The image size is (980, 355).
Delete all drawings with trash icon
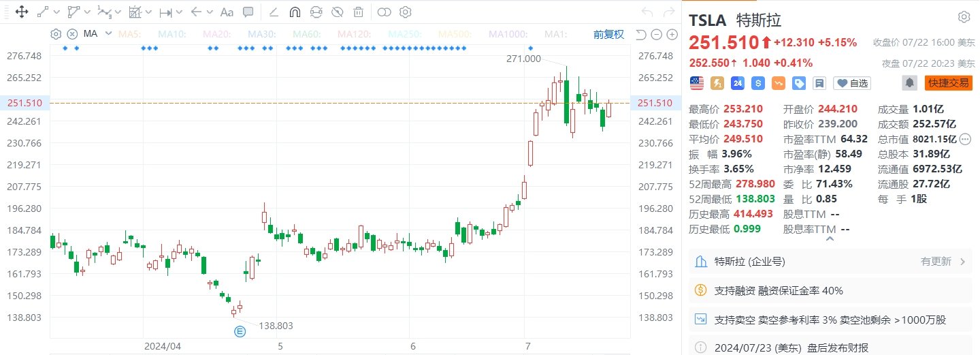click(x=358, y=12)
